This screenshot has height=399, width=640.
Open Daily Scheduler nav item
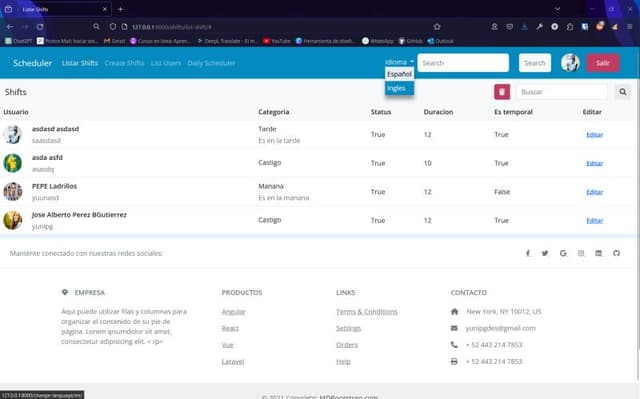point(211,63)
